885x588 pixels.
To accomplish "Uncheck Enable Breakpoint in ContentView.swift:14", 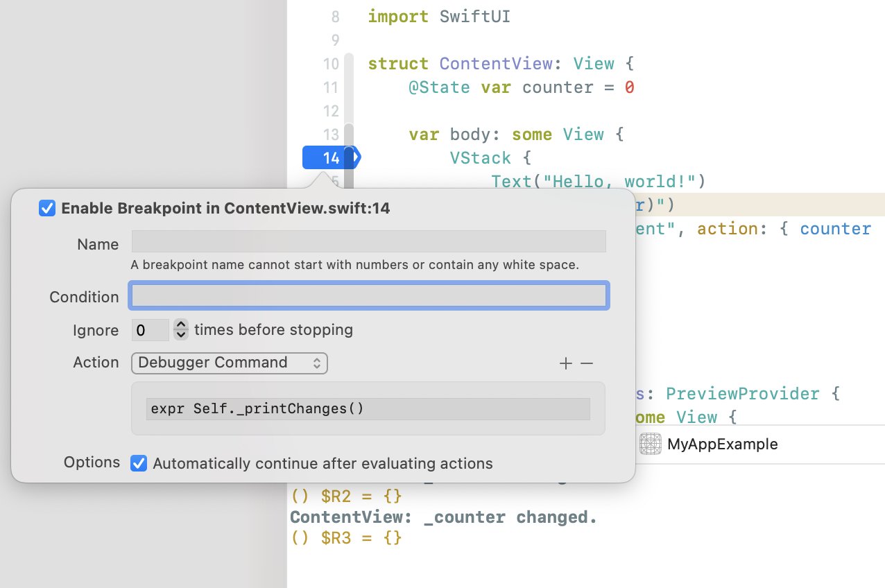I will pyautogui.click(x=47, y=208).
